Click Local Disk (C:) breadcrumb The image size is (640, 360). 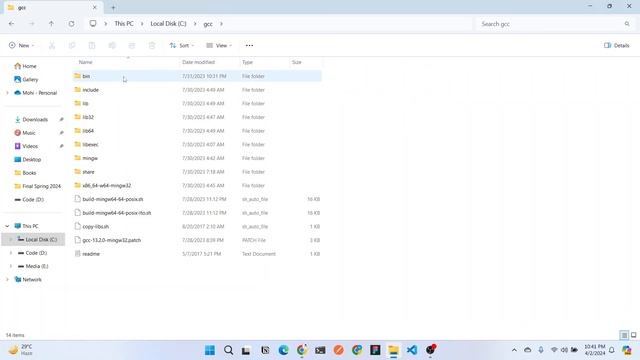pyautogui.click(x=168, y=24)
